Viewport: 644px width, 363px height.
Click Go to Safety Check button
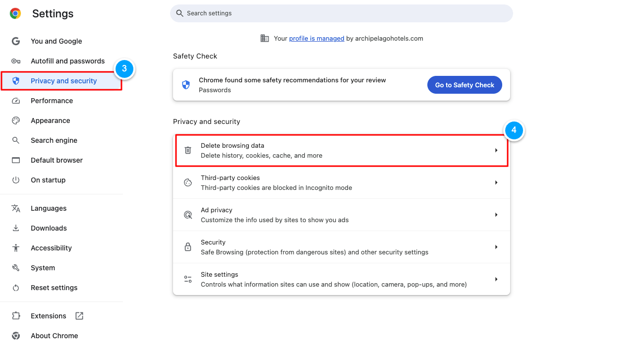[465, 85]
